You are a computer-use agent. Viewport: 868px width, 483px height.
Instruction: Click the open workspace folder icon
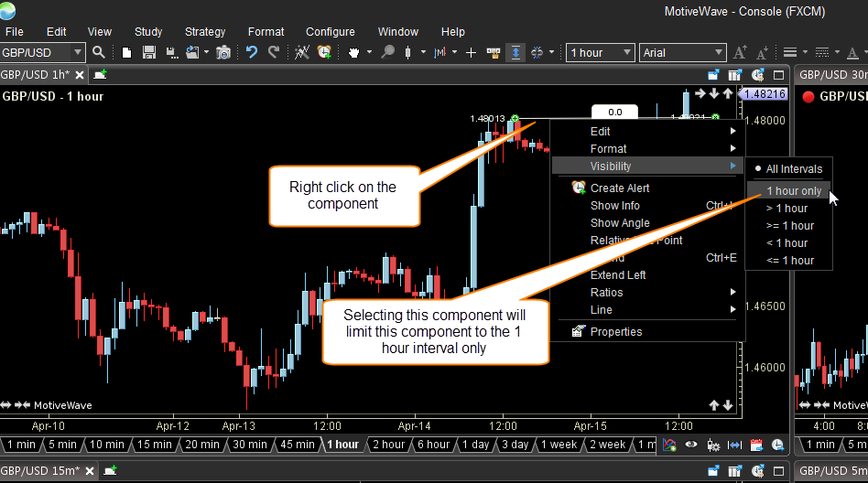pyautogui.click(x=192, y=52)
